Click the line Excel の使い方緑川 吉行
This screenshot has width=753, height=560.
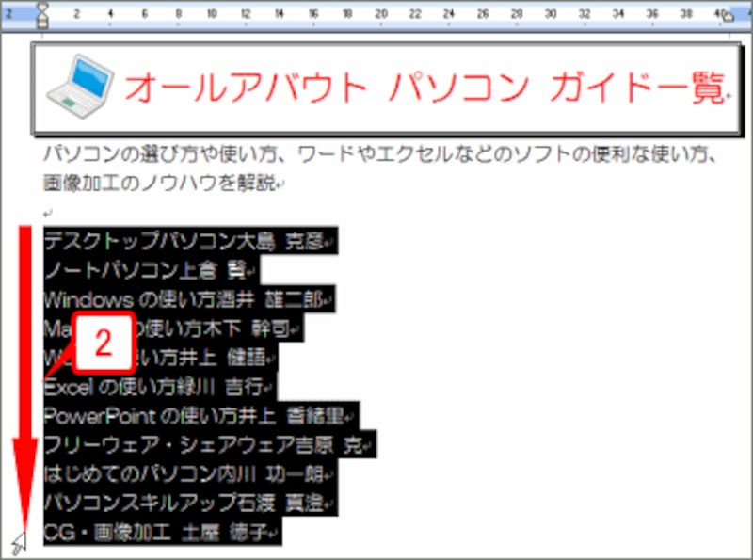155,385
